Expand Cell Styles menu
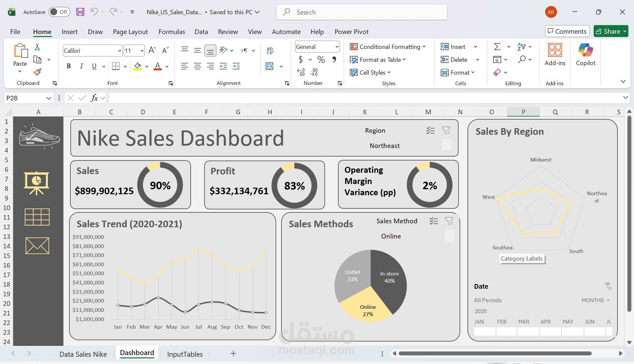634x364 pixels. click(370, 72)
